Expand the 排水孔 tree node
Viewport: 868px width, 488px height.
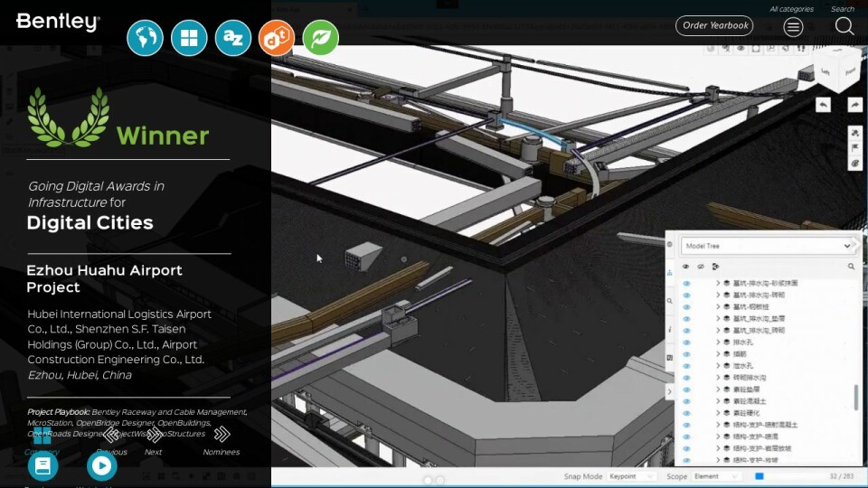click(718, 343)
